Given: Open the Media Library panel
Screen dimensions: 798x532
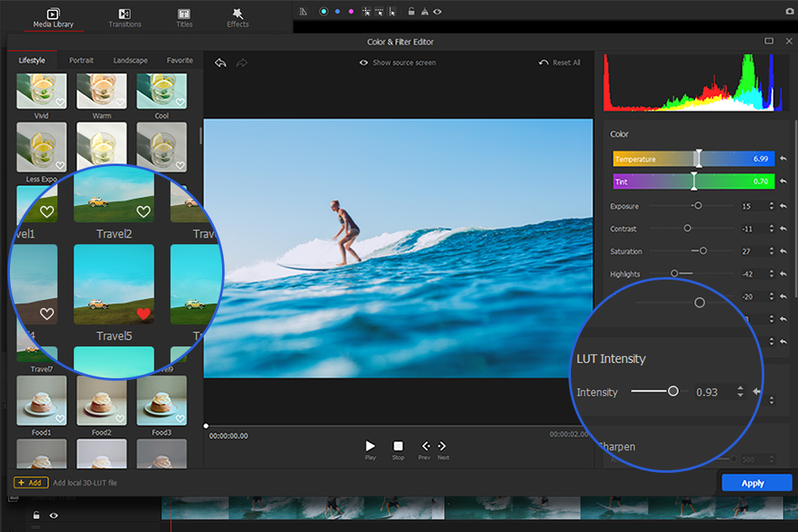Looking at the screenshot, I should pyautogui.click(x=52, y=18).
